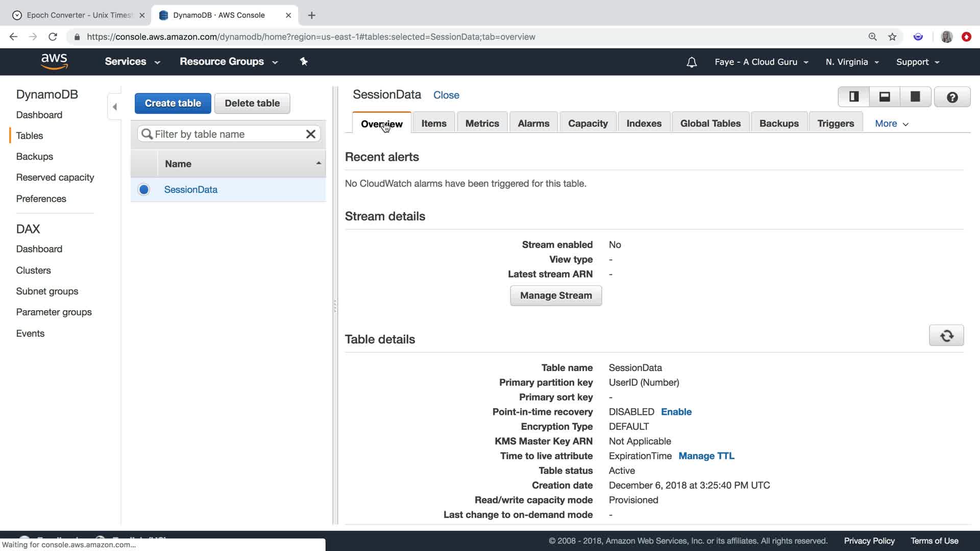Image resolution: width=980 pixels, height=551 pixels.
Task: Click the pin shortcuts icon in navbar
Action: 304,62
